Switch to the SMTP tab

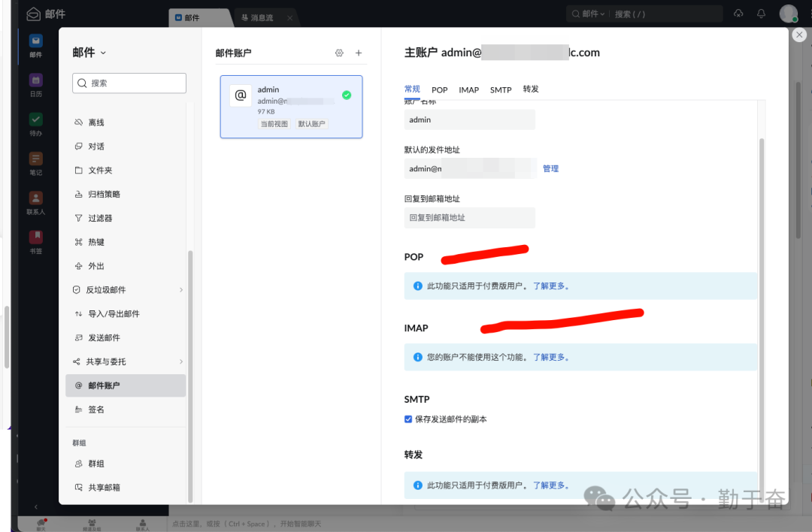point(501,89)
